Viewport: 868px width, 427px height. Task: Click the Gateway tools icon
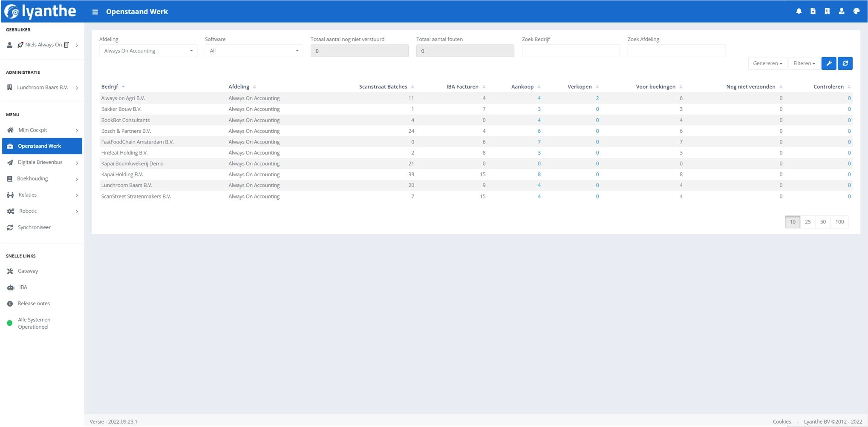coord(10,271)
